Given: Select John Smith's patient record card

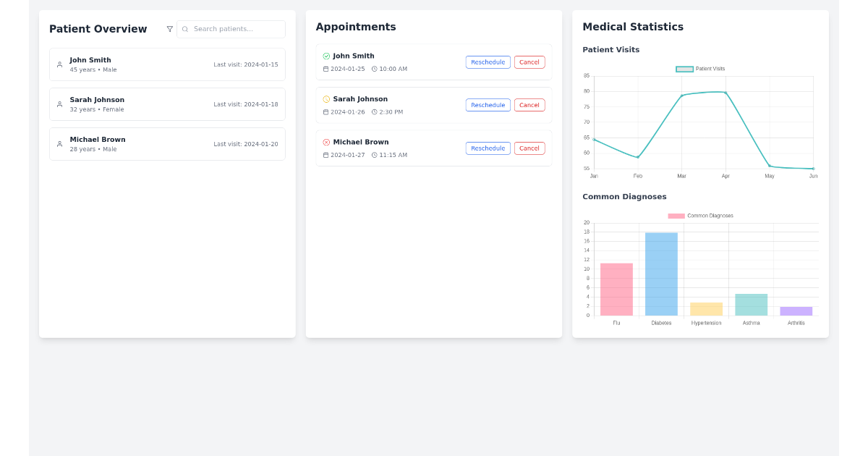Looking at the screenshot, I should click(167, 64).
